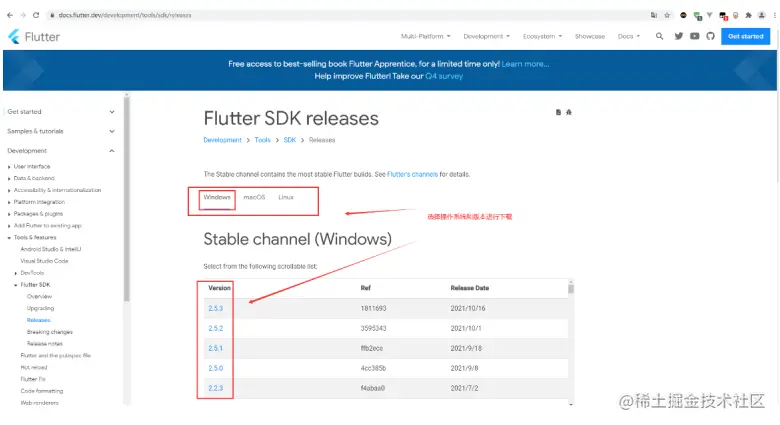780x425 pixels.
Task: Switch to the Linux tab
Action: click(286, 198)
